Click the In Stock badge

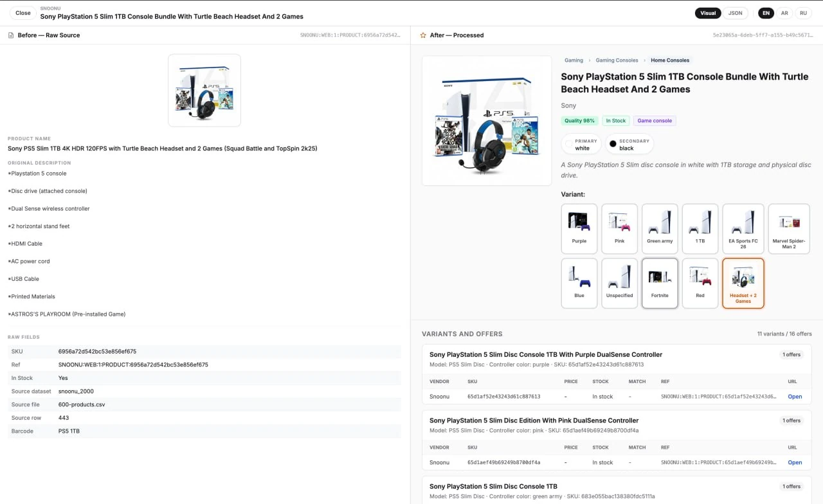(x=616, y=121)
